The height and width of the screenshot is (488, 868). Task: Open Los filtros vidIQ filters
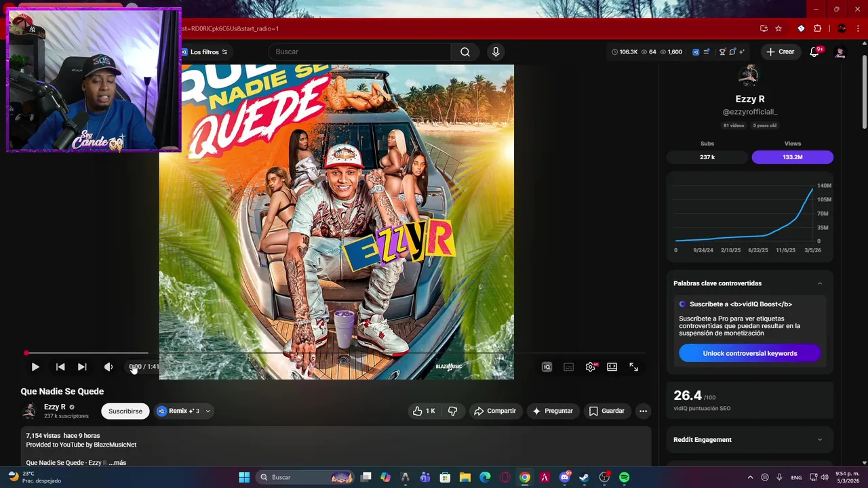click(205, 52)
